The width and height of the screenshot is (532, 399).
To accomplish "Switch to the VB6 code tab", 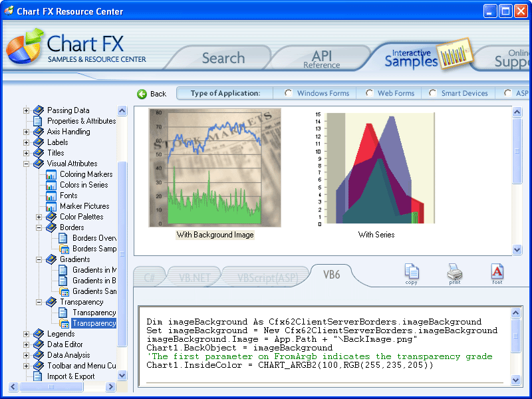I will pyautogui.click(x=331, y=273).
